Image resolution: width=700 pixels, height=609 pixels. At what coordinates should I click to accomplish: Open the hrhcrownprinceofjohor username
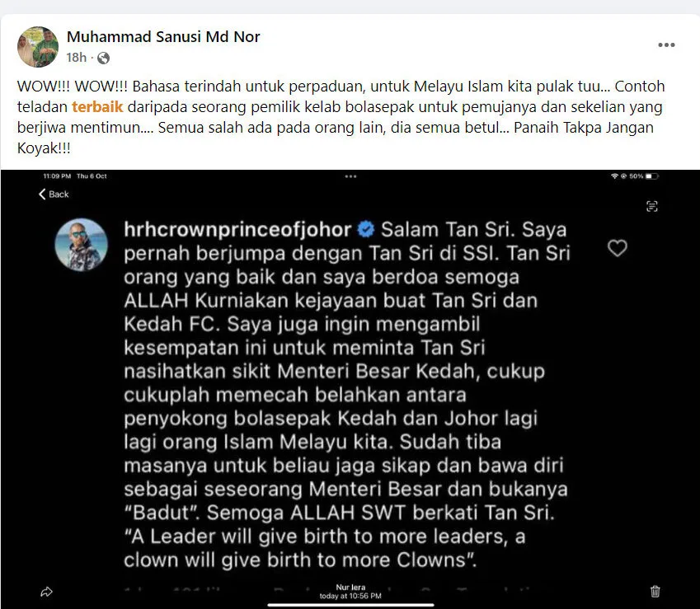click(237, 230)
